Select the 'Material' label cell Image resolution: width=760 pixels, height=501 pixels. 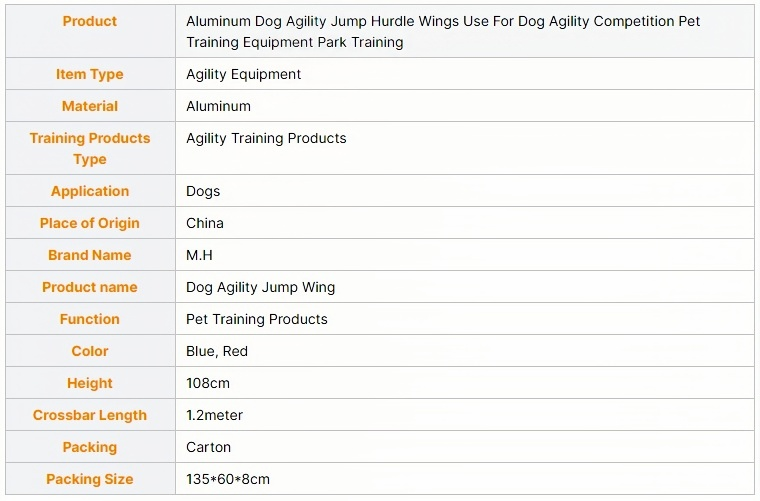(90, 106)
